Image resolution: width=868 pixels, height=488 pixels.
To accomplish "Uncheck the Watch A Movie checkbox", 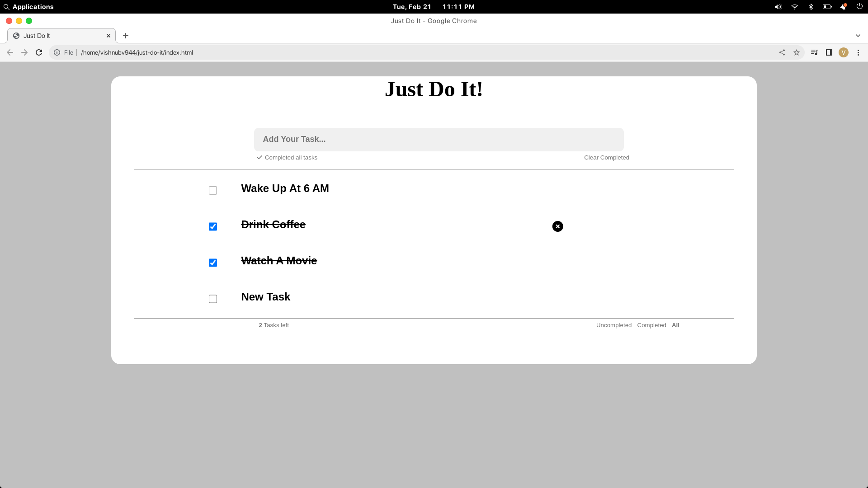I will pos(213,263).
